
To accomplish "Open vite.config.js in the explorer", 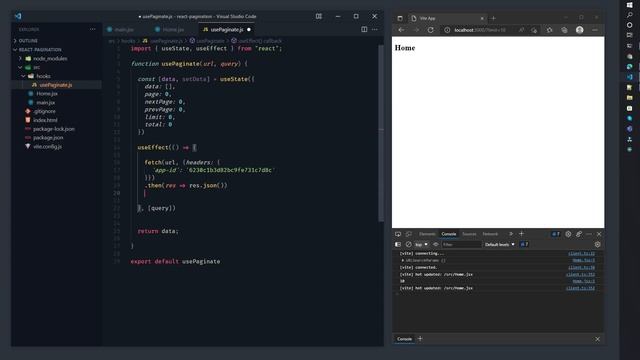I will pyautogui.click(x=47, y=147).
